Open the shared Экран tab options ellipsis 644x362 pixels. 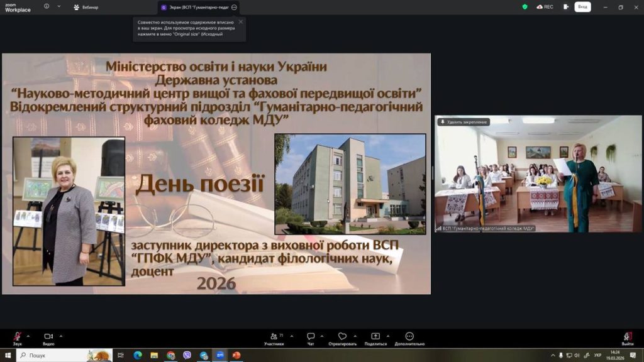[234, 8]
